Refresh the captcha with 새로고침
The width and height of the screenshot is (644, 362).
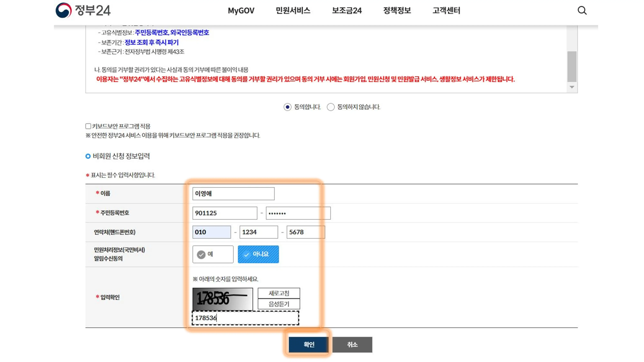[279, 293]
